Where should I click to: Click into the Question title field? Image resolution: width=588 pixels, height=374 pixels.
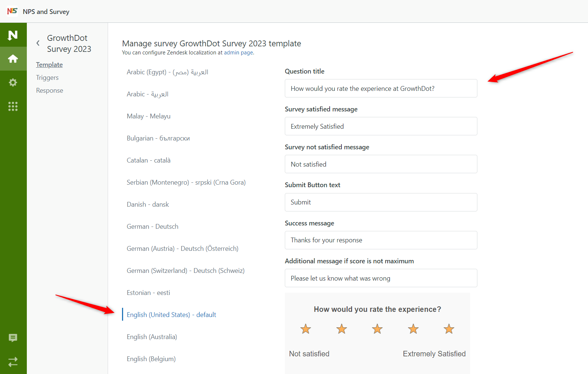[x=381, y=88]
